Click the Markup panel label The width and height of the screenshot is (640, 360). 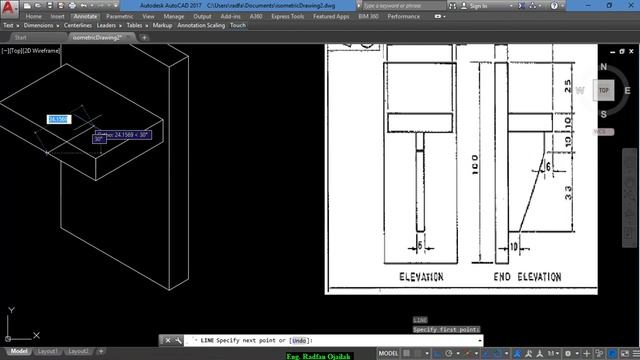click(162, 25)
